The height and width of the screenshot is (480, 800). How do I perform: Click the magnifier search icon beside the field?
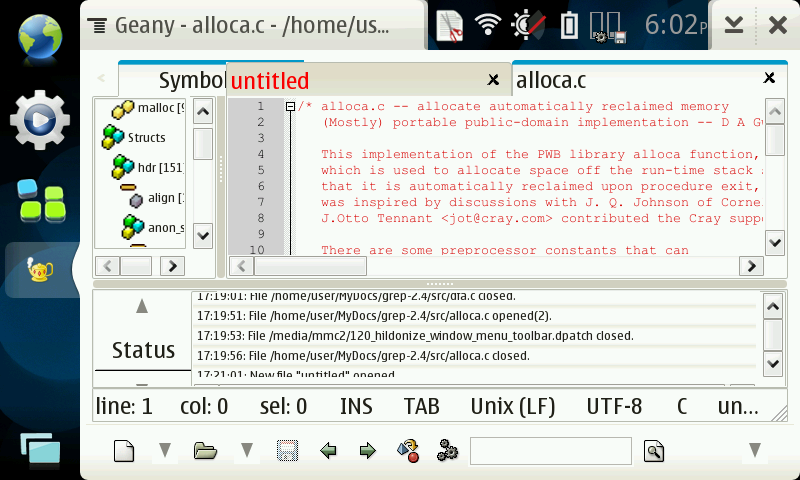pos(654,451)
